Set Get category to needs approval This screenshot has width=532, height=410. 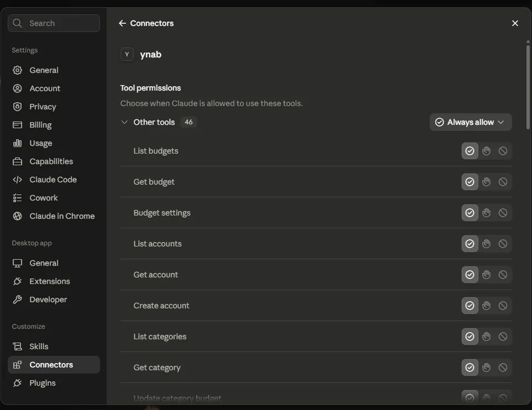[486, 367]
